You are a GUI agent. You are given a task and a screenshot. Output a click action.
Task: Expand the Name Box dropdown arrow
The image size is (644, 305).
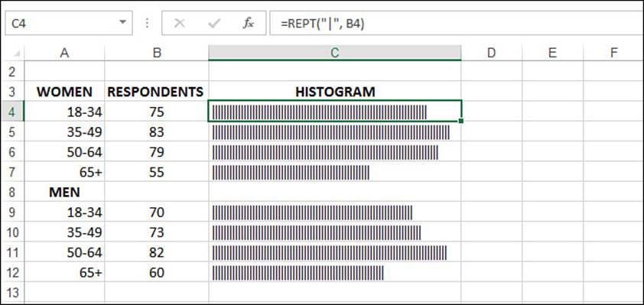click(123, 23)
